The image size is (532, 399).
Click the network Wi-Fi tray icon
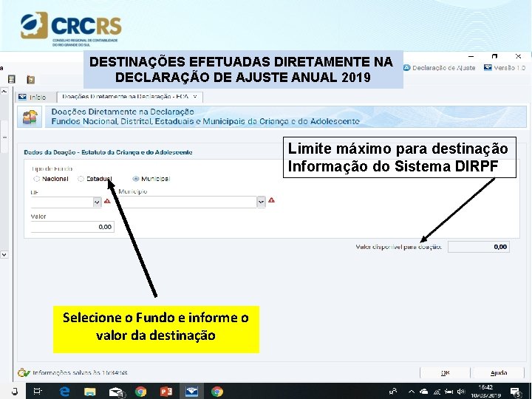437,392
